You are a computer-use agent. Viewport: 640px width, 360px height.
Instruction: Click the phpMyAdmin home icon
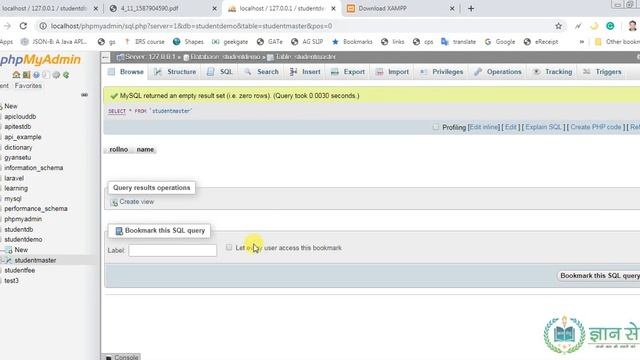(x=16, y=75)
